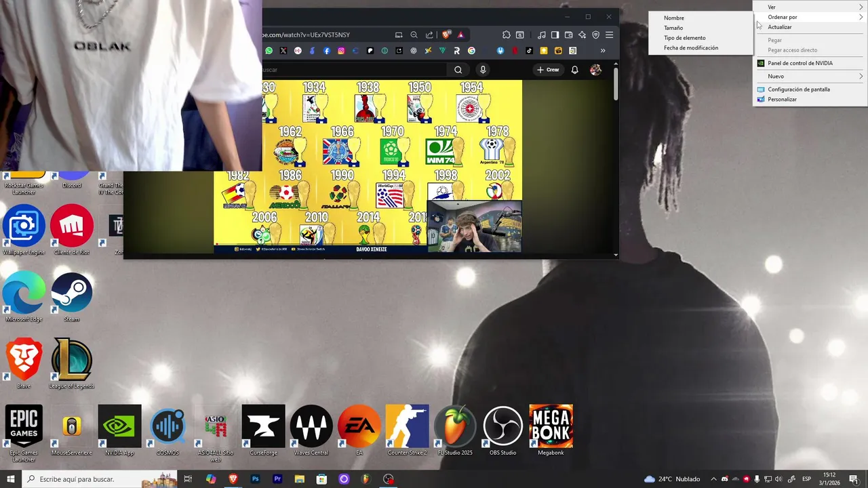Click the YouTube Crear button
The width and height of the screenshot is (868, 488).
(x=548, y=70)
